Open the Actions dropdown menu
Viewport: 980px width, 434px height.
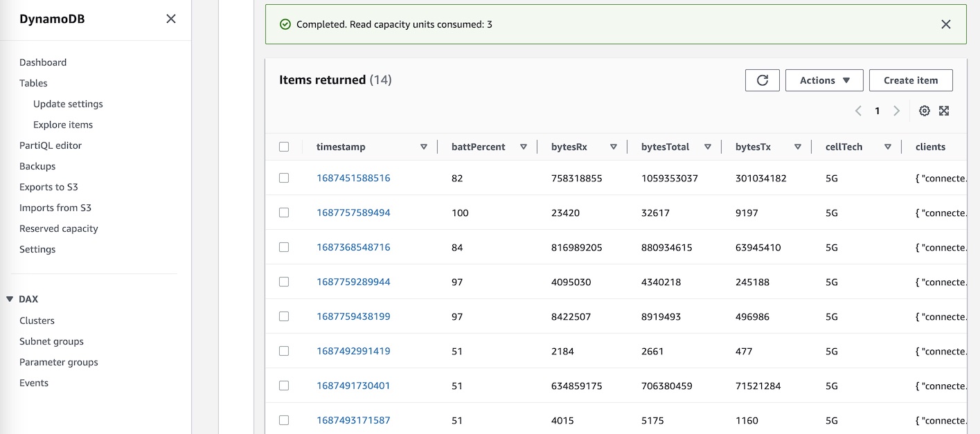click(823, 80)
